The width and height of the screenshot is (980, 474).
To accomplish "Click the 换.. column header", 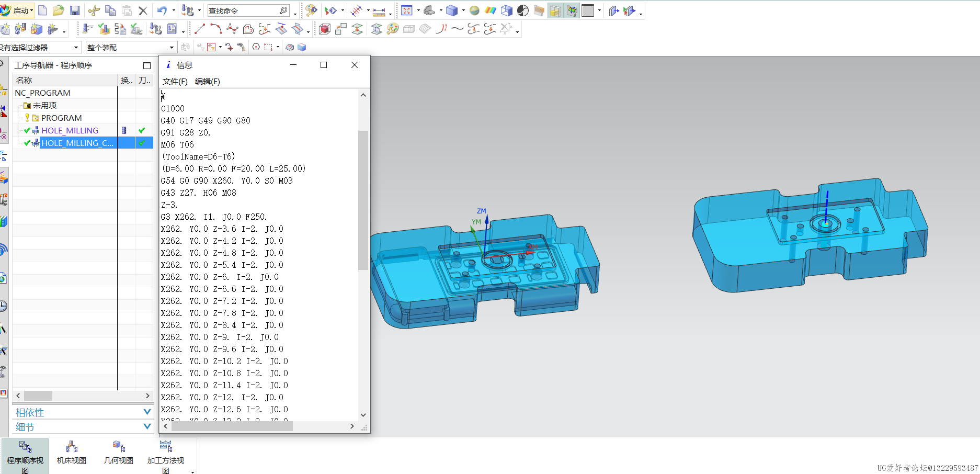I will [127, 80].
